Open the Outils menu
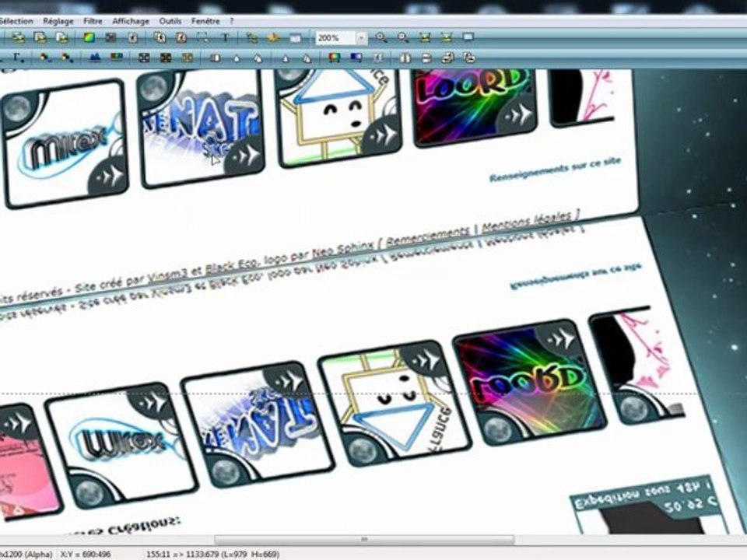747x560 pixels. click(170, 21)
